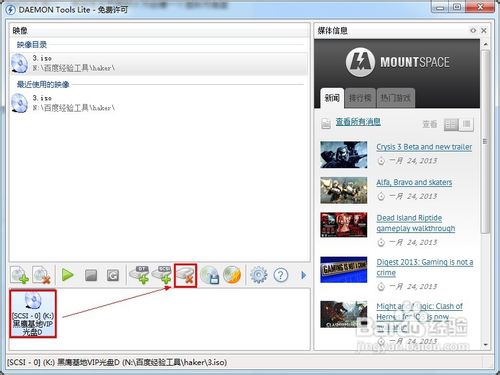500x375 pixels.
Task: Add a DT virtual drive
Action: (x=139, y=275)
